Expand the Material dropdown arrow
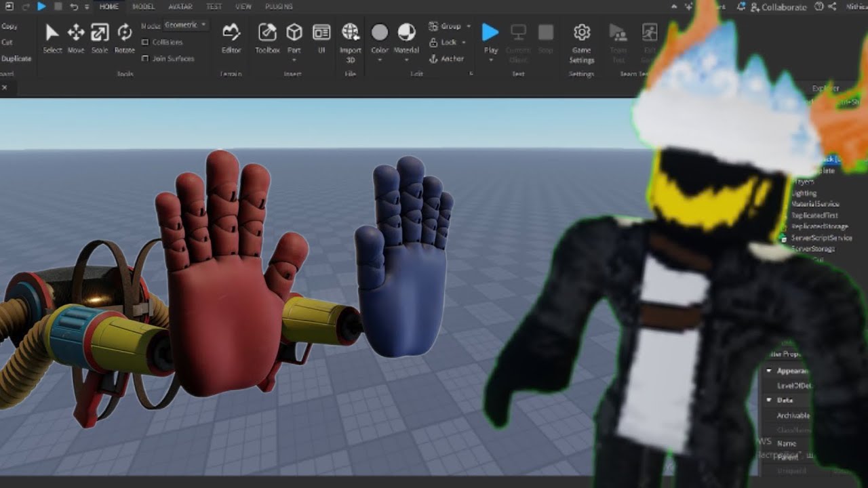868x488 pixels. (x=406, y=60)
